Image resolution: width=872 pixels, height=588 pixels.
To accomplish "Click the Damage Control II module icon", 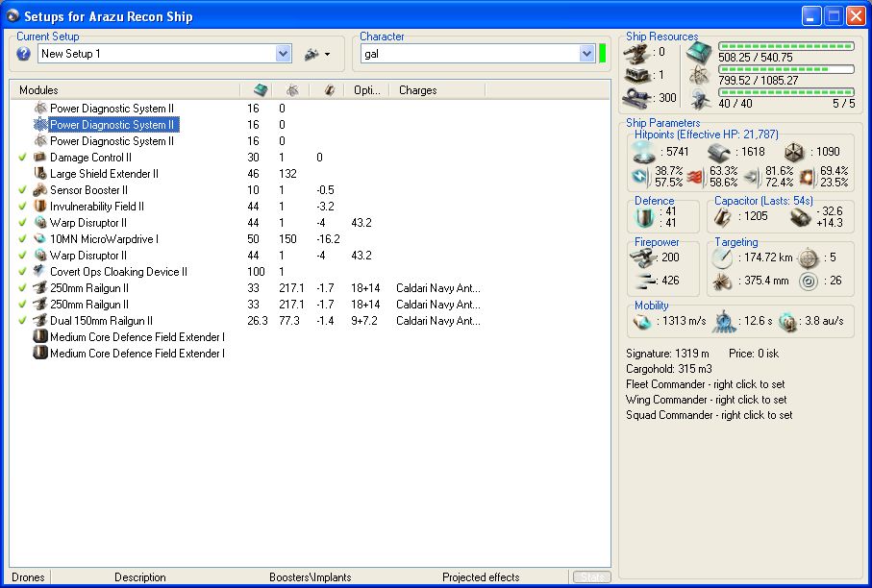I will pyautogui.click(x=40, y=157).
